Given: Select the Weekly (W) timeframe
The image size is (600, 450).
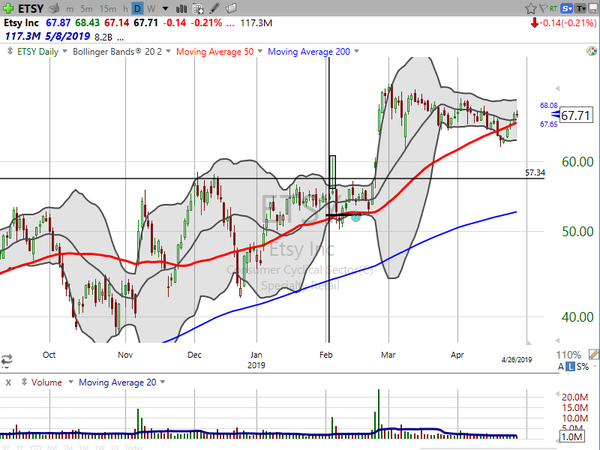Looking at the screenshot, I should pyautogui.click(x=151, y=8).
